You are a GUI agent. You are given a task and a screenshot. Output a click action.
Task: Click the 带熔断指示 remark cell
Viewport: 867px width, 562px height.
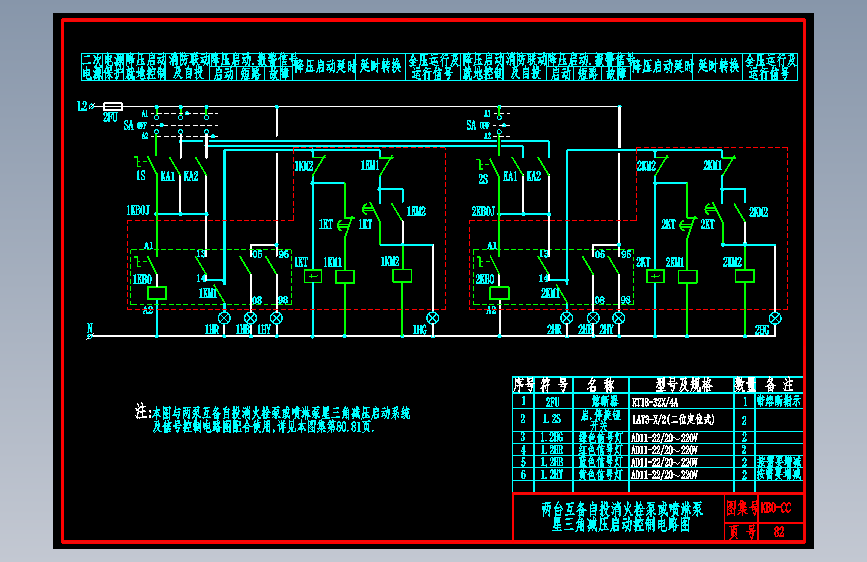click(x=779, y=402)
